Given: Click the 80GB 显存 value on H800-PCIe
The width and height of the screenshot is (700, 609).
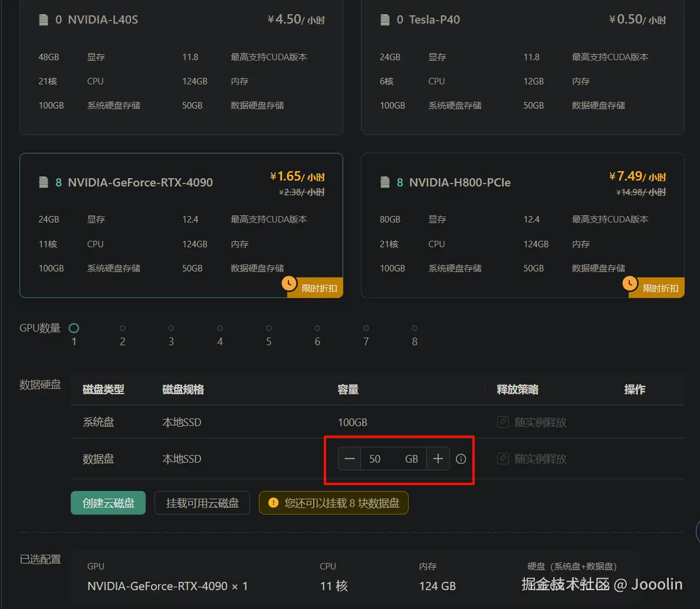Looking at the screenshot, I should tap(390, 220).
